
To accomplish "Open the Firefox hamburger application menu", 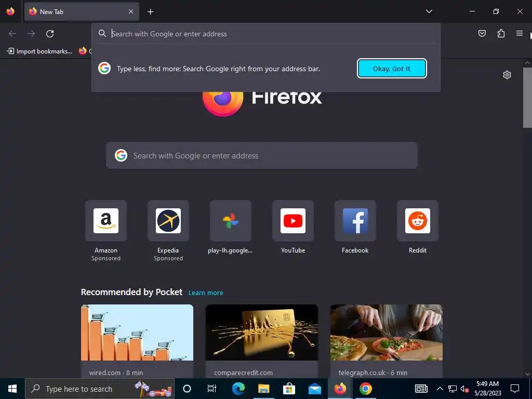I will click(520, 33).
